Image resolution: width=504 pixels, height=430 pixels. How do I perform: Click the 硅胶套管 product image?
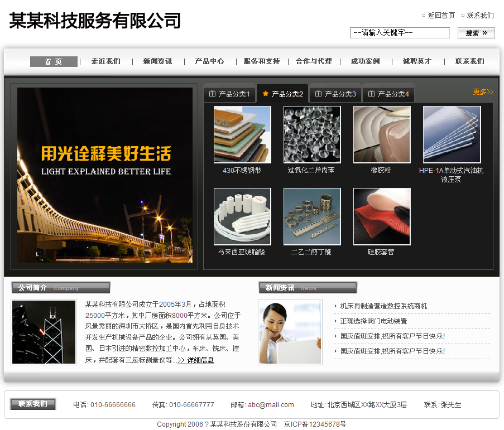(382, 216)
